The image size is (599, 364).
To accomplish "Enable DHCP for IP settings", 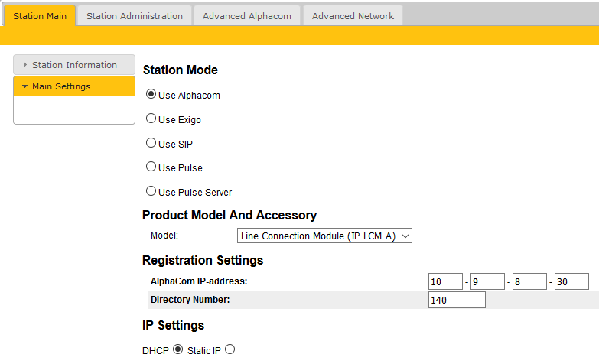I will (x=178, y=349).
